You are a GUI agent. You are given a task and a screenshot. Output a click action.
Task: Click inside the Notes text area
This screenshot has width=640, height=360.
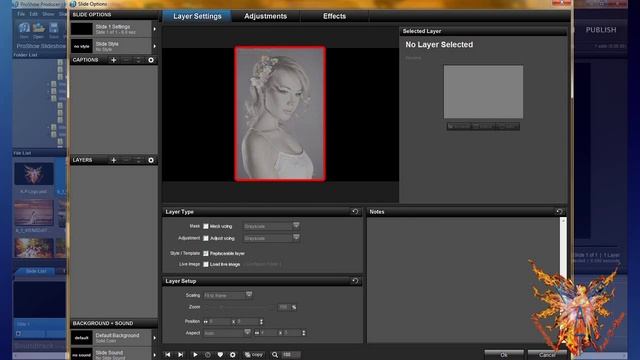[x=463, y=280]
